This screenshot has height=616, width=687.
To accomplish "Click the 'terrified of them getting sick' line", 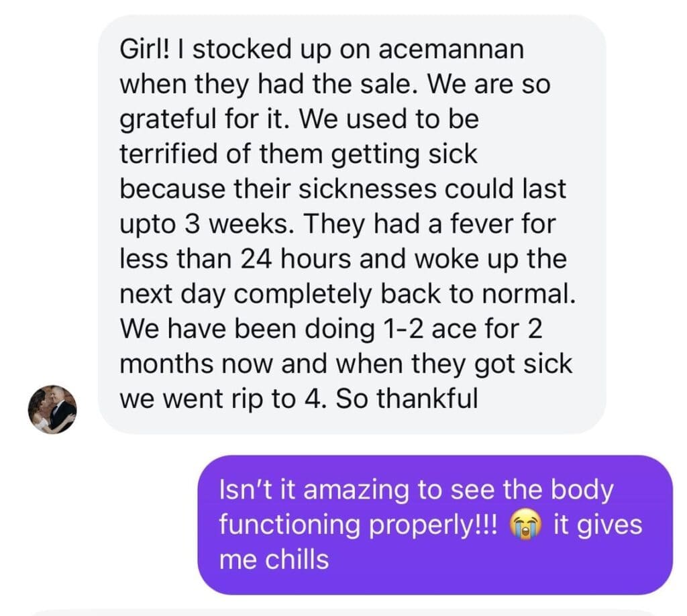I will 299,154.
